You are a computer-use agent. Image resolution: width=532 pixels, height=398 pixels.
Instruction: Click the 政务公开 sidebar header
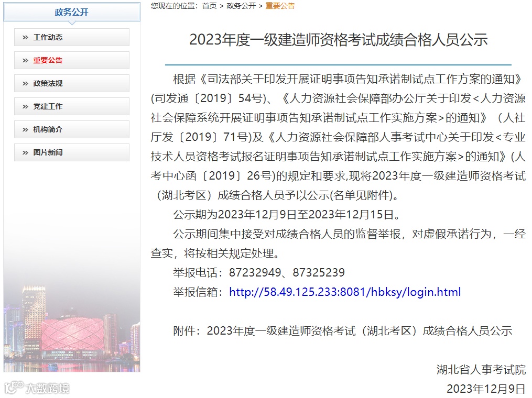click(72, 12)
